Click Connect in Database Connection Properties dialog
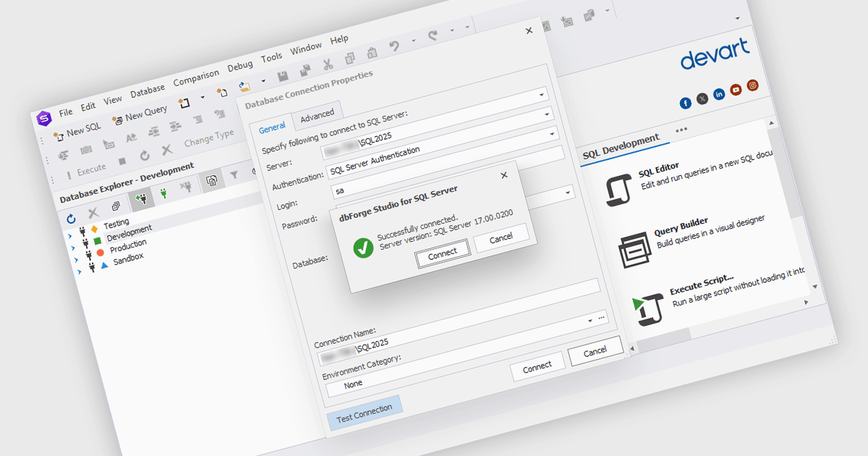 [x=537, y=367]
